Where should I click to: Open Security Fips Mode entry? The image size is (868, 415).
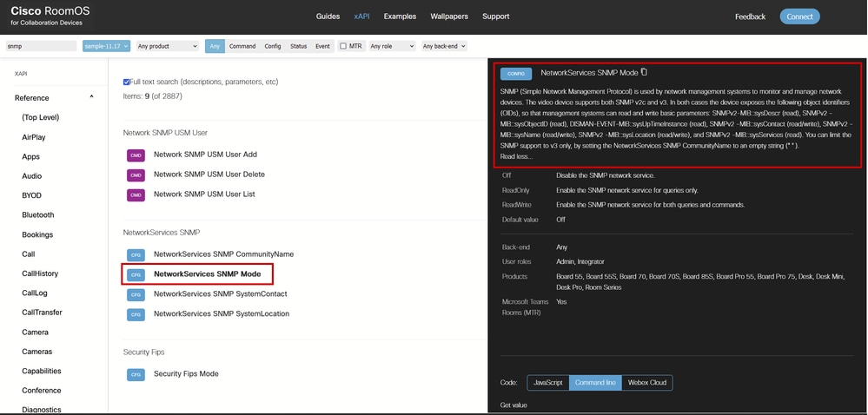tap(186, 373)
